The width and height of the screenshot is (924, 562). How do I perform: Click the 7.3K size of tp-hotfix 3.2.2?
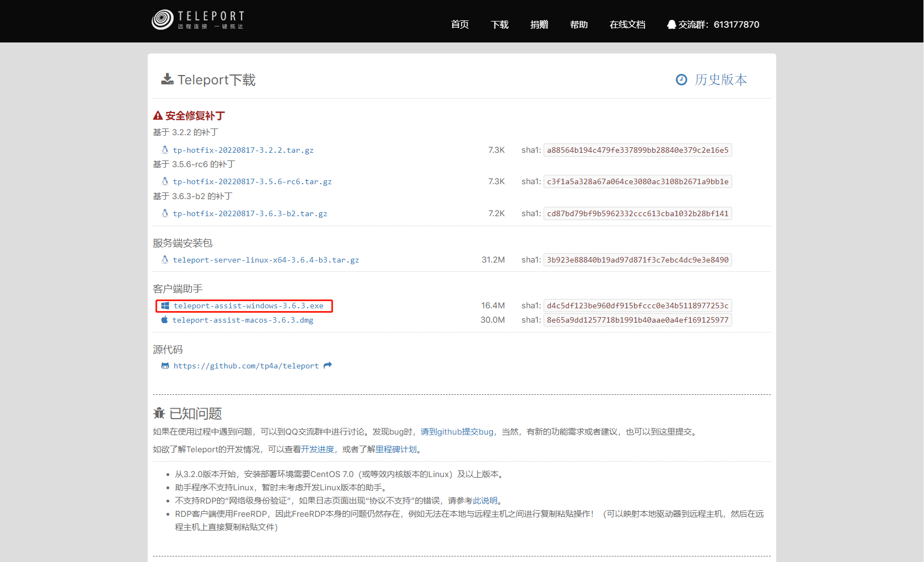pyautogui.click(x=497, y=150)
